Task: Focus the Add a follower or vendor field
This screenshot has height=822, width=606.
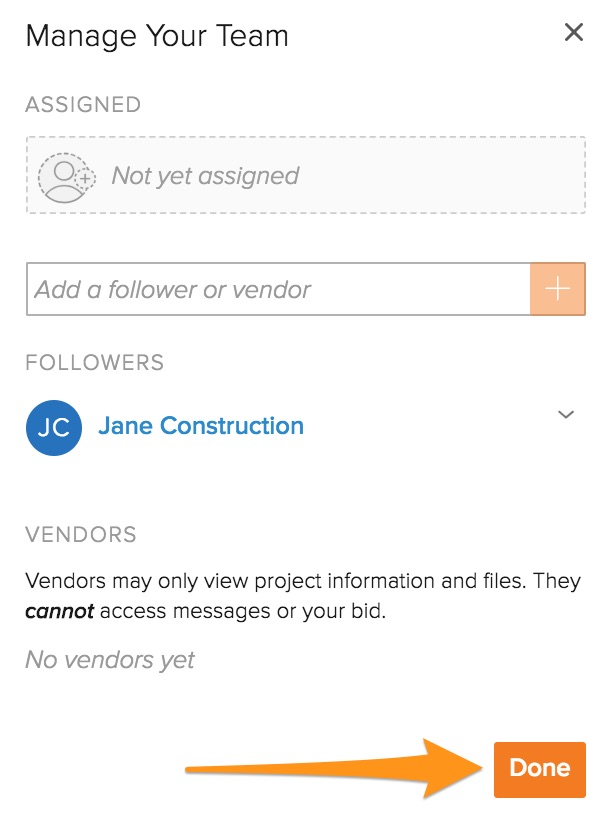Action: click(278, 290)
